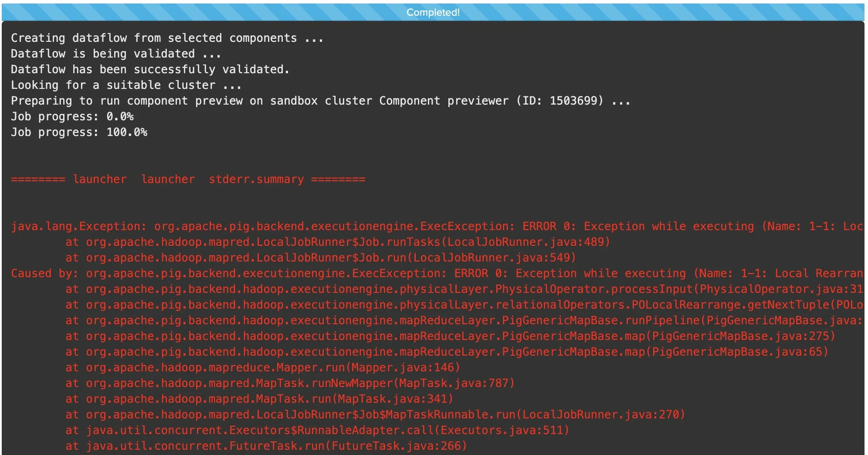Screen dimensions: 868x455
Task: Select the 'Creating dataflow from selected components' log line
Action: (x=166, y=38)
